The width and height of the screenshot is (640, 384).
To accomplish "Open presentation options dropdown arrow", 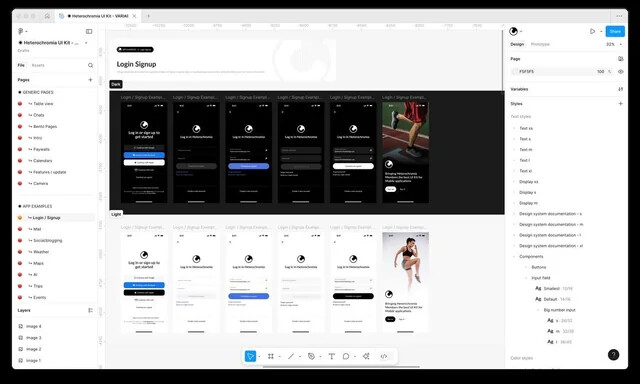I will coord(601,32).
